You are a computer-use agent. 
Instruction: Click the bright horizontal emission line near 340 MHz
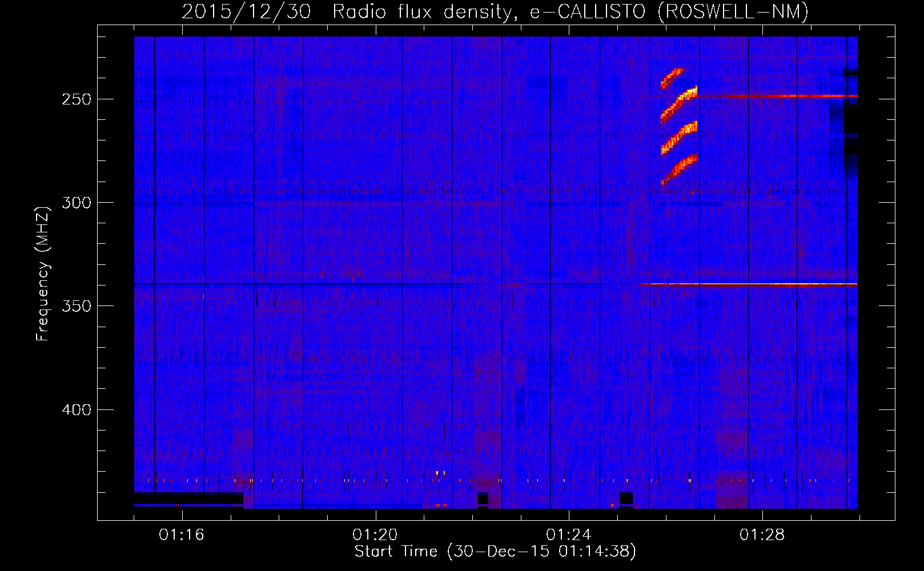point(748,284)
